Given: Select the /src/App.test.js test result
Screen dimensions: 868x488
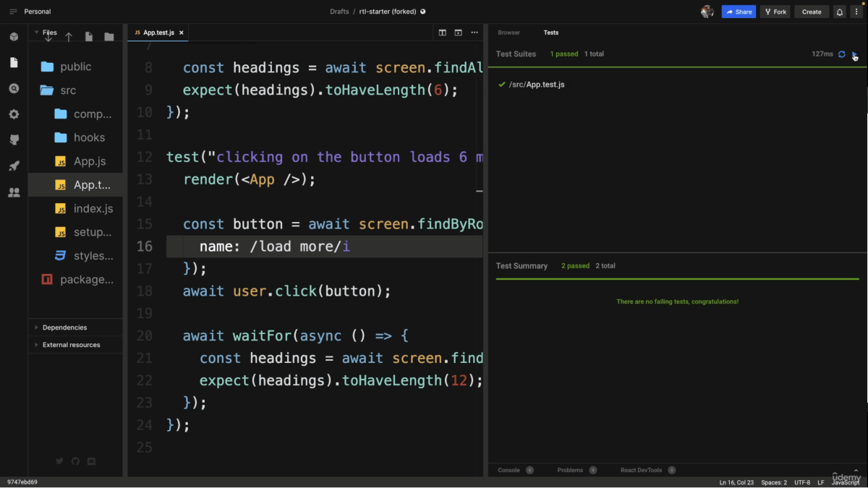Looking at the screenshot, I should pos(536,85).
